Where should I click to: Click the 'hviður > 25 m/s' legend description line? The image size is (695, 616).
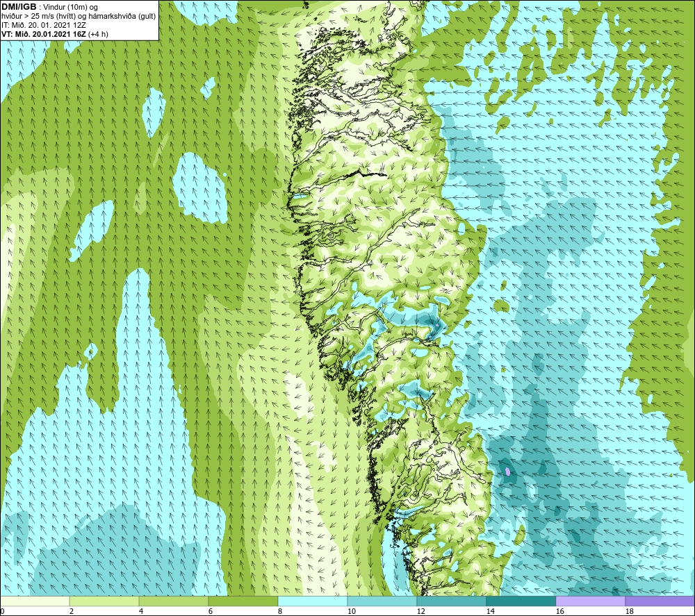coord(79,17)
